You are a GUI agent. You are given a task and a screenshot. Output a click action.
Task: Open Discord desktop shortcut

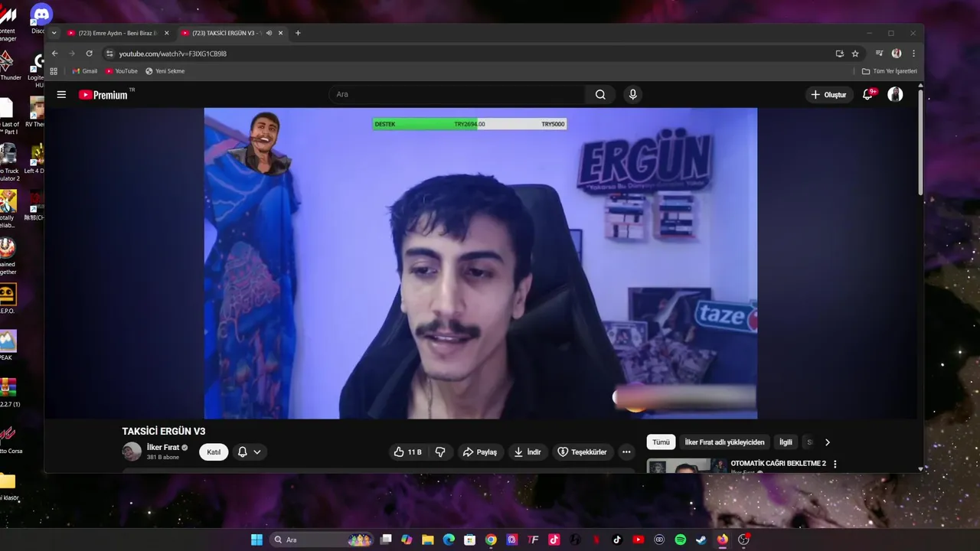(40, 18)
